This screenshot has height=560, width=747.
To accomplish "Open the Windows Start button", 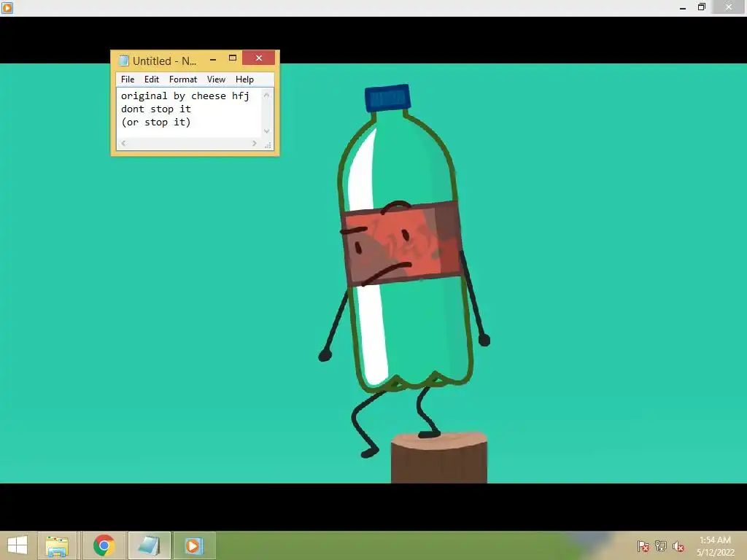I will pos(18,545).
